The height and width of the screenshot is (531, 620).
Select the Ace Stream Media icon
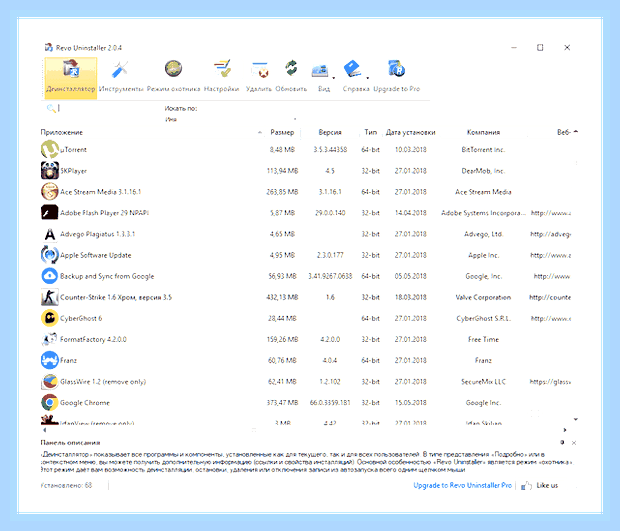coord(49,191)
